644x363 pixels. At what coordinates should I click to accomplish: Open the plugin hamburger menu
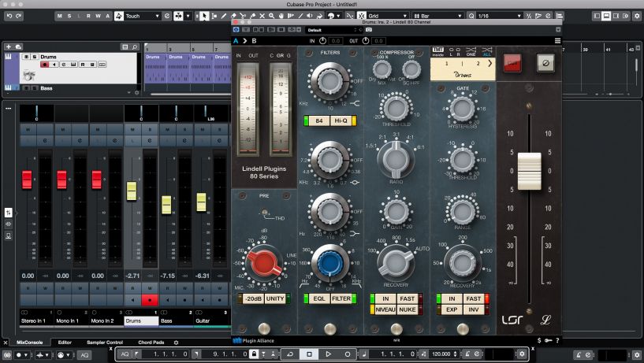click(557, 41)
